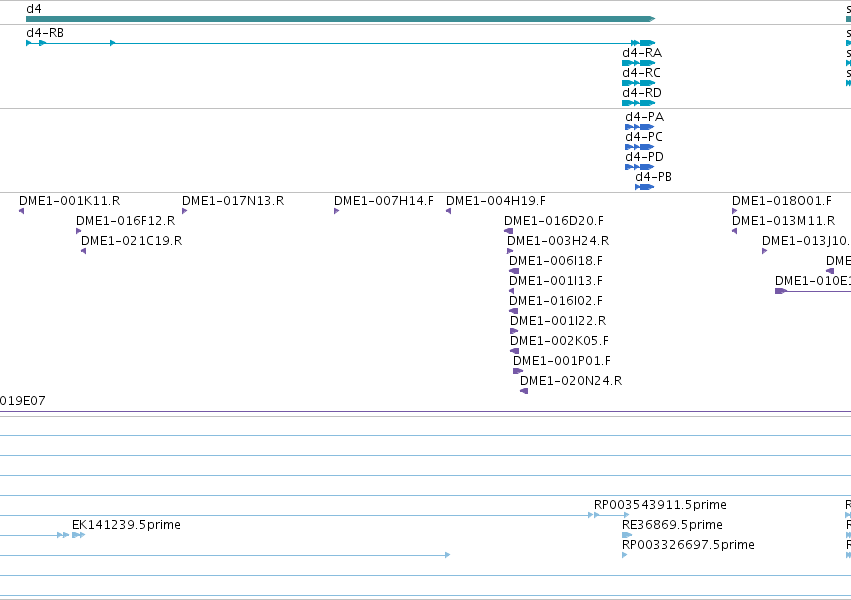Click the d4 gene bar
851x600 pixels.
340,19
